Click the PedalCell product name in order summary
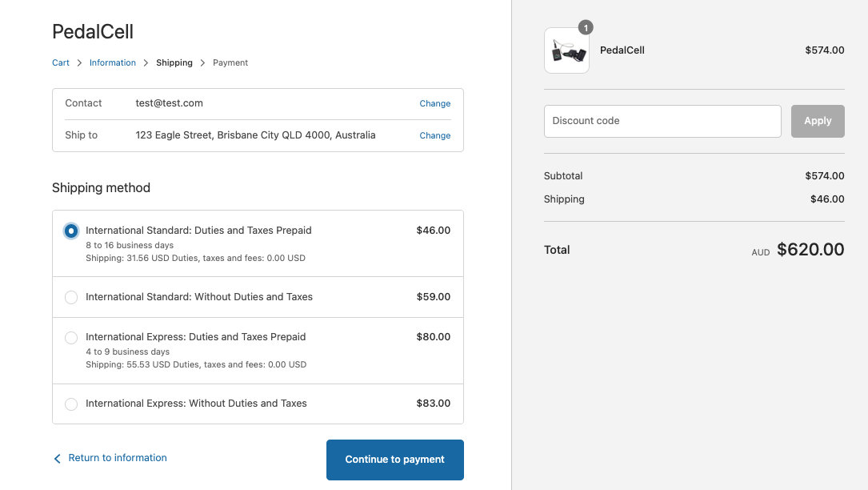This screenshot has height=490, width=868. pyautogui.click(x=622, y=50)
